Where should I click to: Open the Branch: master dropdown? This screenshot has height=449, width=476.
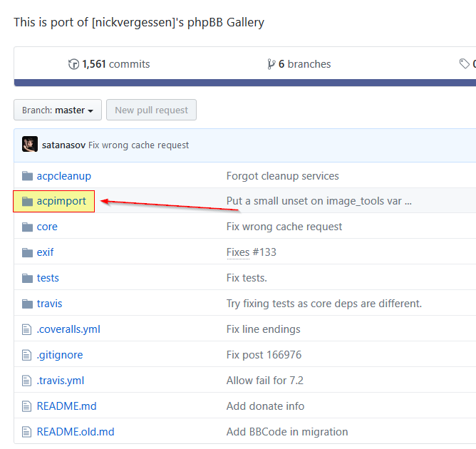tap(58, 110)
